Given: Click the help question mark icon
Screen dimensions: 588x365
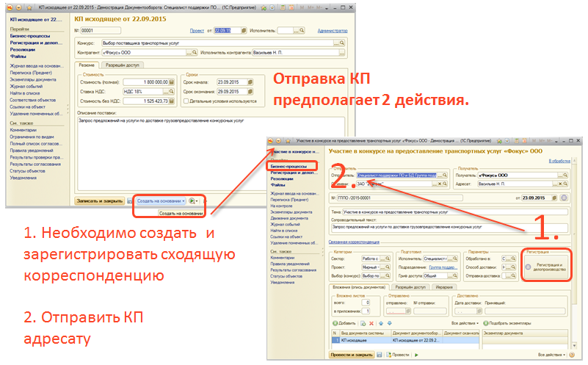Looking at the screenshot, I should [573, 354].
